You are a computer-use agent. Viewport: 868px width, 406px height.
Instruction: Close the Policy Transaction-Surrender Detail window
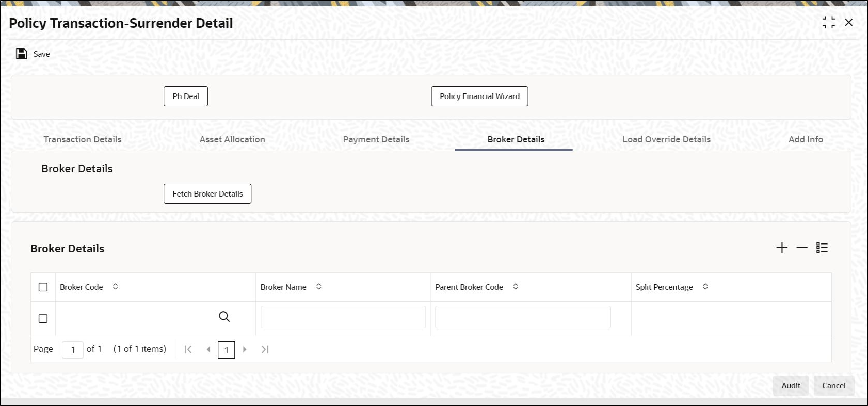[x=849, y=23]
